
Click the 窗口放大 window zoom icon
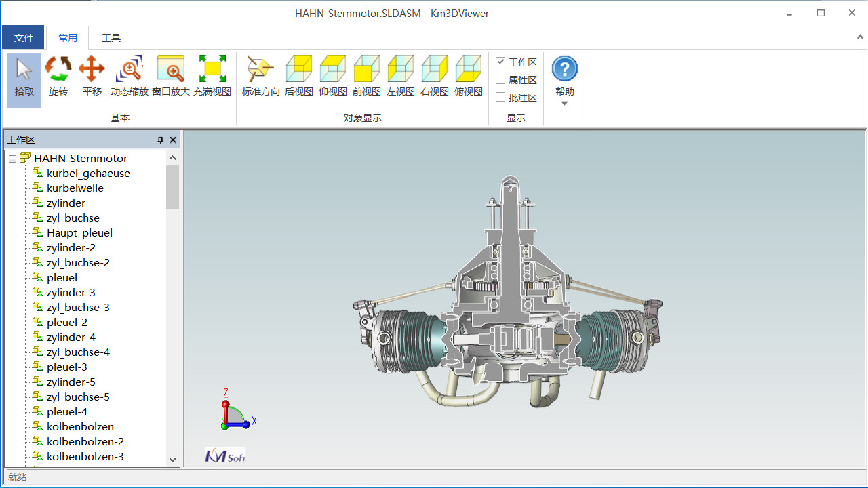(x=171, y=78)
